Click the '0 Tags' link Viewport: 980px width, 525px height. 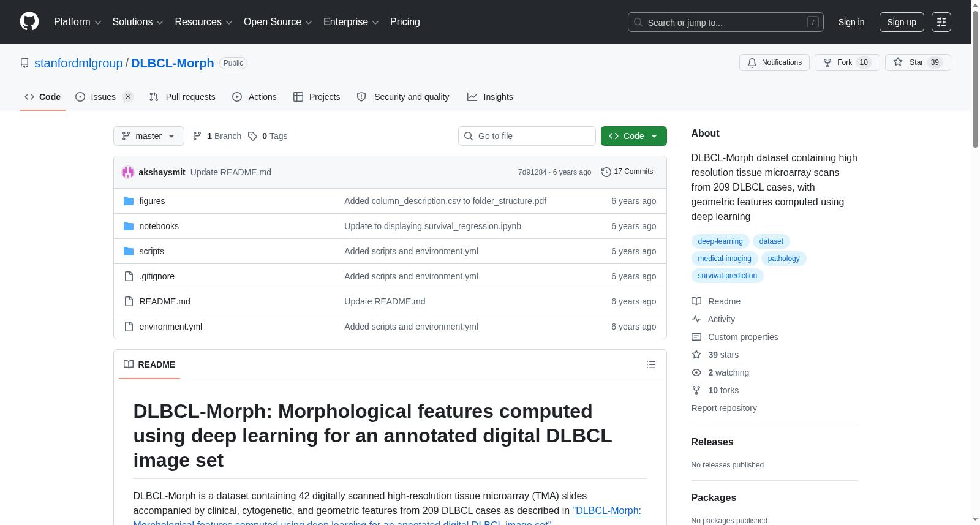click(268, 136)
